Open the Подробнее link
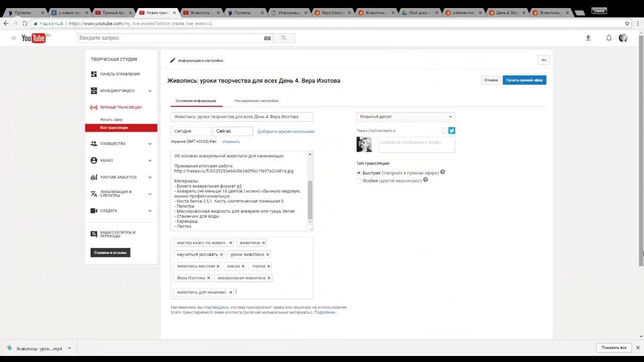644x362 pixels. tap(326, 312)
